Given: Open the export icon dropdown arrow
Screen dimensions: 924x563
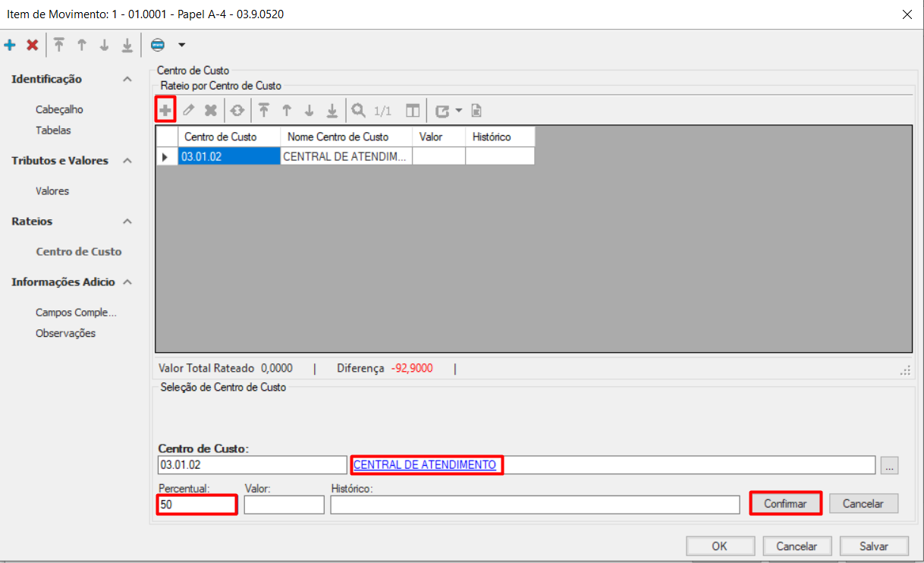Looking at the screenshot, I should 459,111.
